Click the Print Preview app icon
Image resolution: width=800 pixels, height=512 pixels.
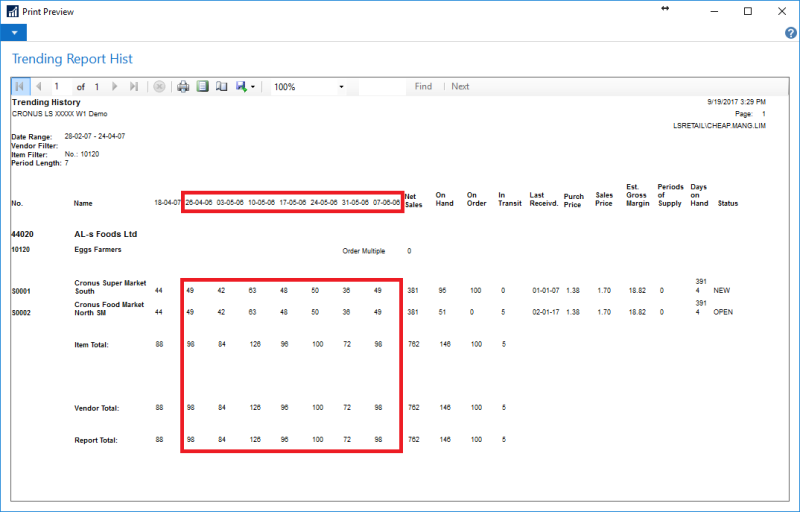[11, 11]
